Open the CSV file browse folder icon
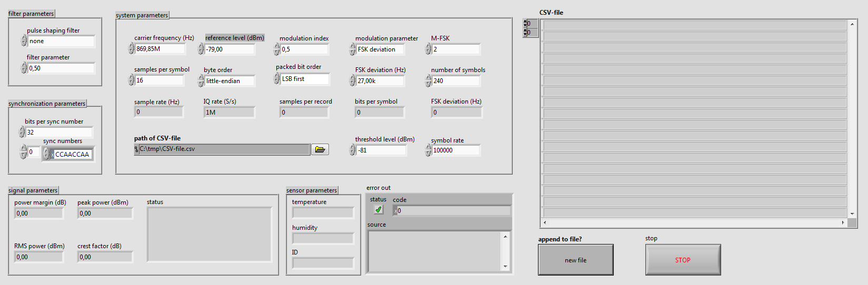This screenshot has height=285, width=868. (x=320, y=149)
